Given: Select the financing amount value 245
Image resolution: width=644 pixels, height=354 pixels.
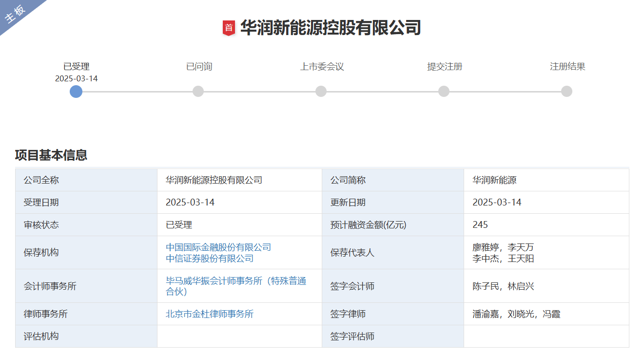Looking at the screenshot, I should tap(480, 225).
